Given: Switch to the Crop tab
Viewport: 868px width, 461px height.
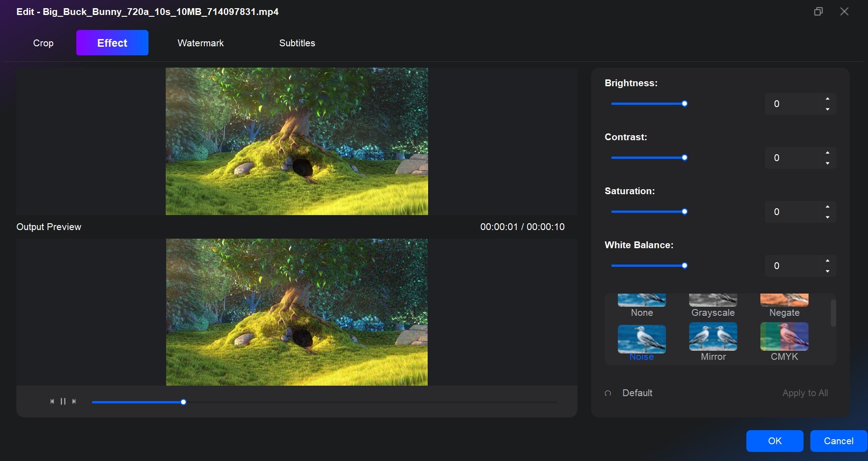Looking at the screenshot, I should [x=43, y=43].
